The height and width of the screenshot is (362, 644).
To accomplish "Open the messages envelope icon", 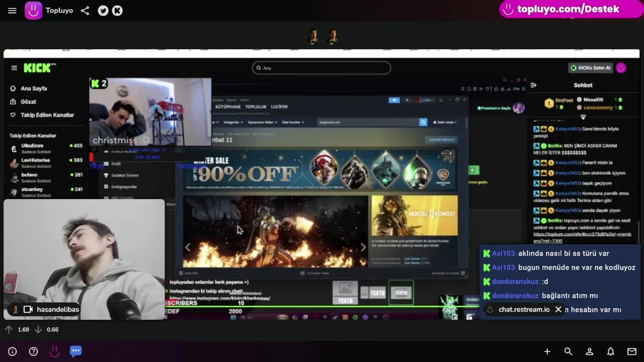I will tap(631, 351).
